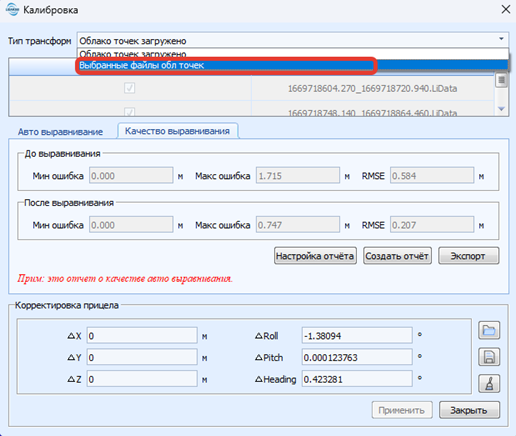The width and height of the screenshot is (516, 436).
Task: Click the ΔRoll field showing -1.38094
Action: 357,336
